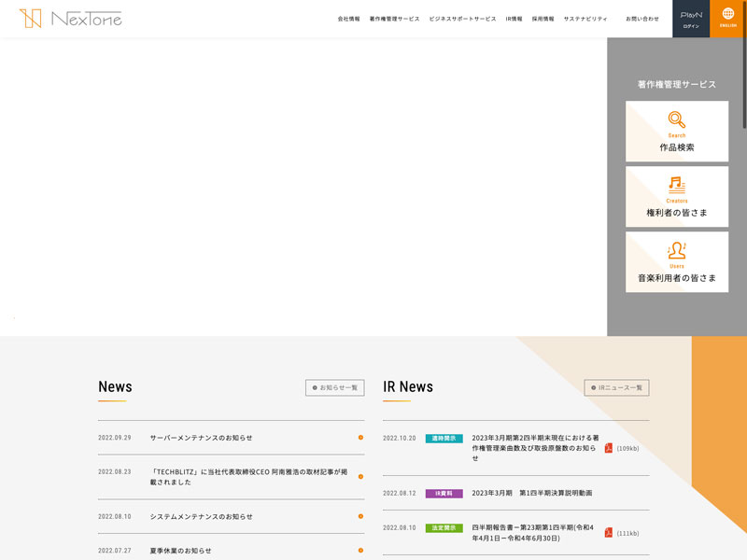Expand the サステナビリティ navigation item

click(x=585, y=19)
